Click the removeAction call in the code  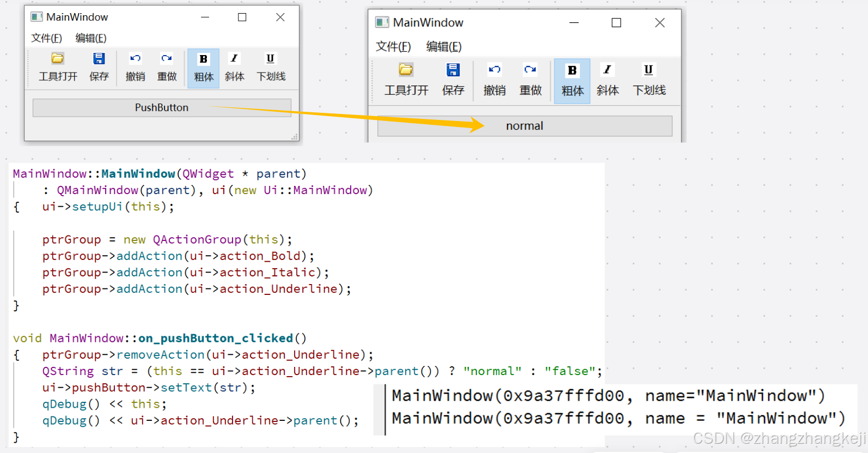(161, 354)
